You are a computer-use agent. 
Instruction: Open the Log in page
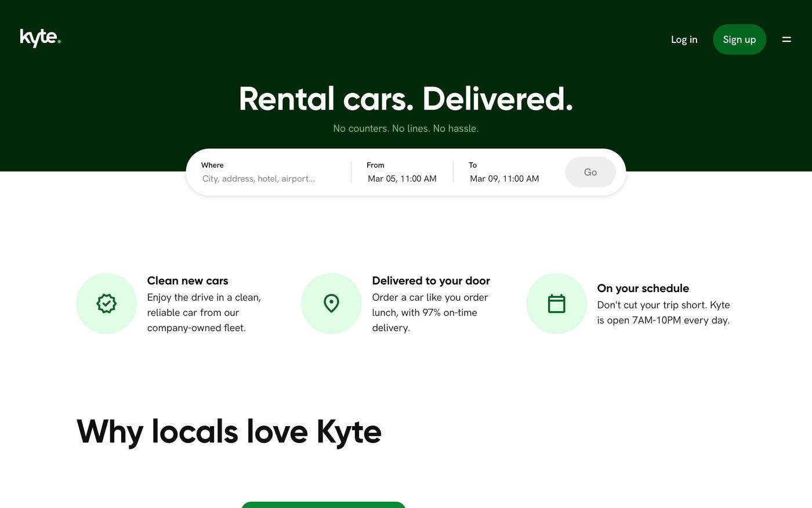pyautogui.click(x=683, y=39)
